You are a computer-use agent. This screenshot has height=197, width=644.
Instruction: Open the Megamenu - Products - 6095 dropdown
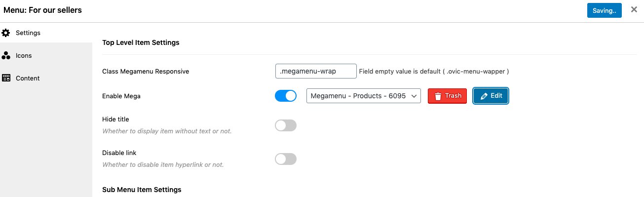coord(364,96)
